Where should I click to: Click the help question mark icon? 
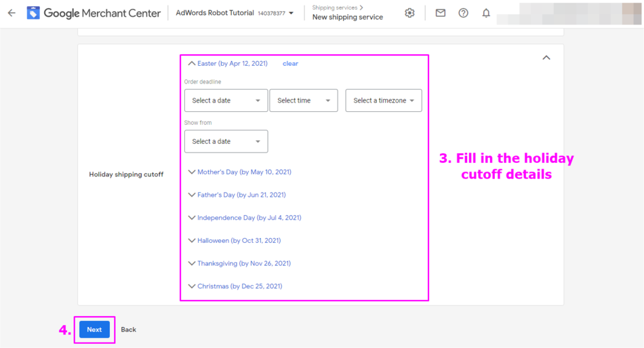click(x=463, y=13)
